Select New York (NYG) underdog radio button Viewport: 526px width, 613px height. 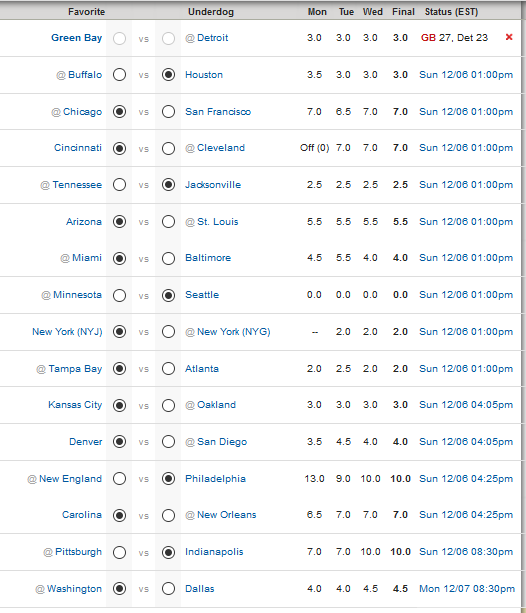click(x=168, y=332)
